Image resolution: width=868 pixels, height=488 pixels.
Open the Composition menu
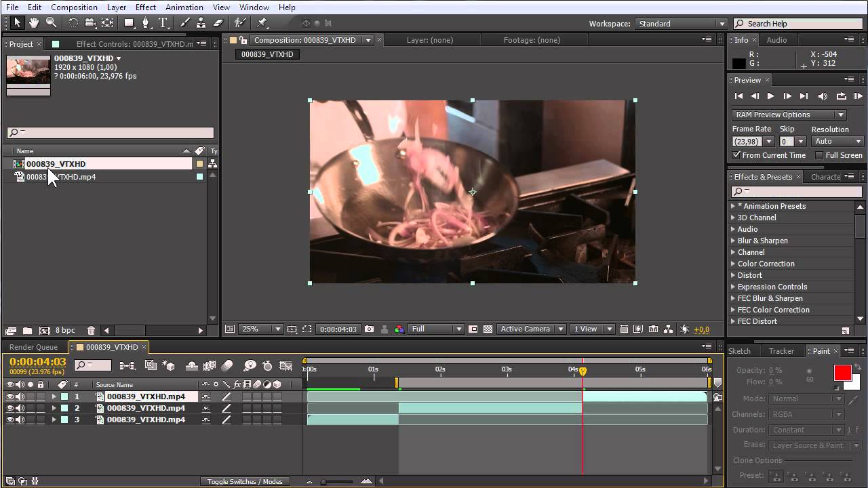point(74,7)
